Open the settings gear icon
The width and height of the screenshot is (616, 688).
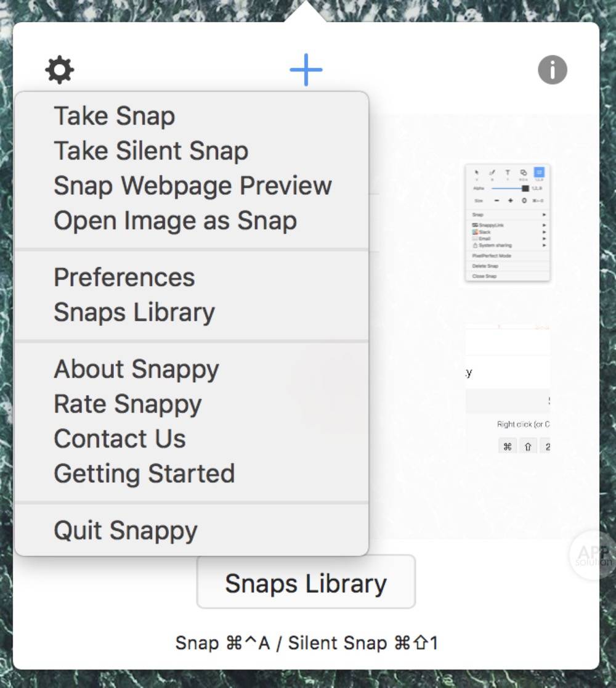point(59,69)
